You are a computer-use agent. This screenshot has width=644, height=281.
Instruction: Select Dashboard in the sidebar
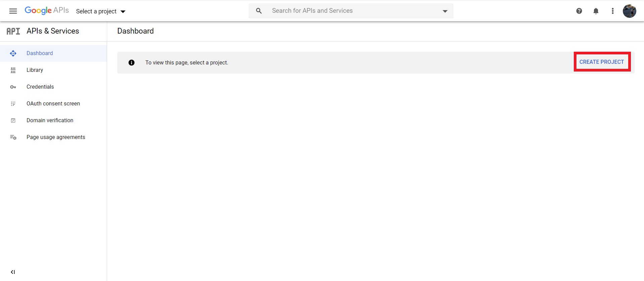(40, 53)
